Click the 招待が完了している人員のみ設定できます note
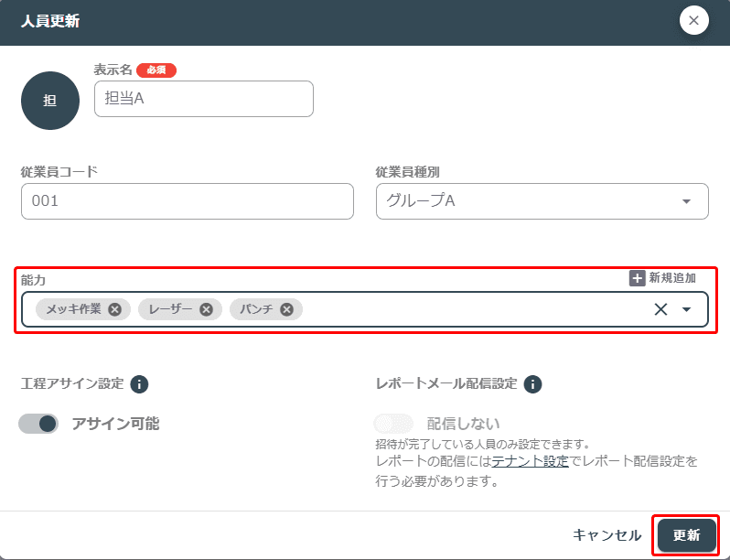730x560 pixels. pyautogui.click(x=483, y=444)
